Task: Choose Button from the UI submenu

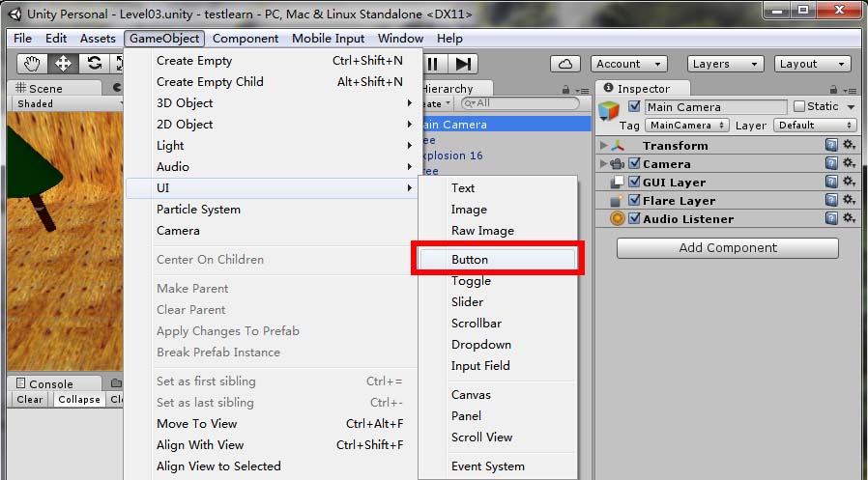Action: [497, 260]
